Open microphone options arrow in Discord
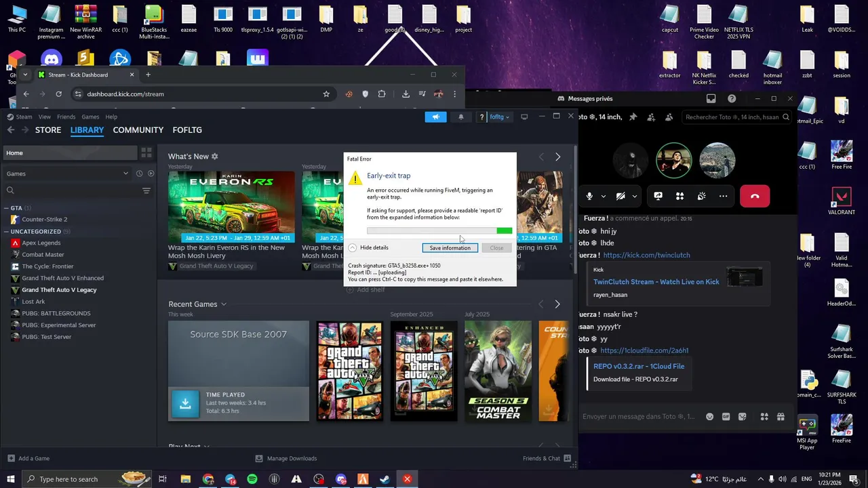The image size is (868, 488). [603, 196]
